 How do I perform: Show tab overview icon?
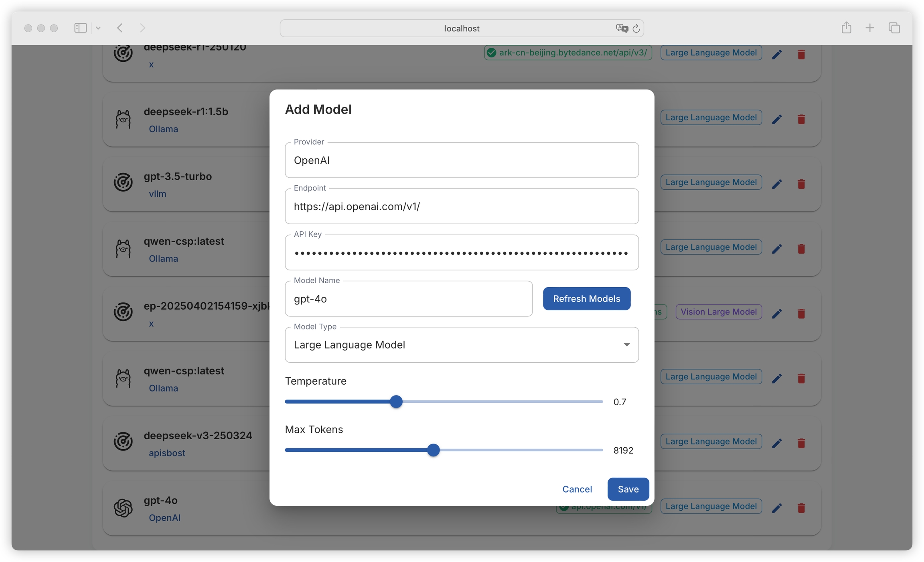894,28
